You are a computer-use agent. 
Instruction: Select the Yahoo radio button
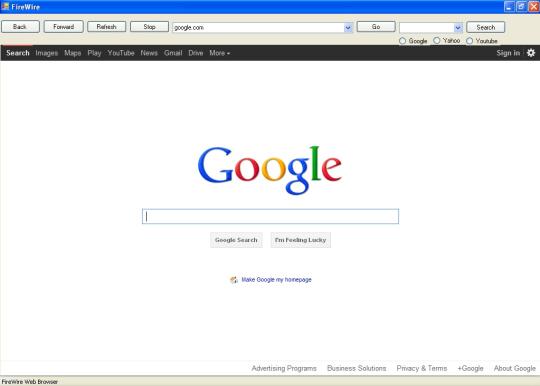click(437, 41)
